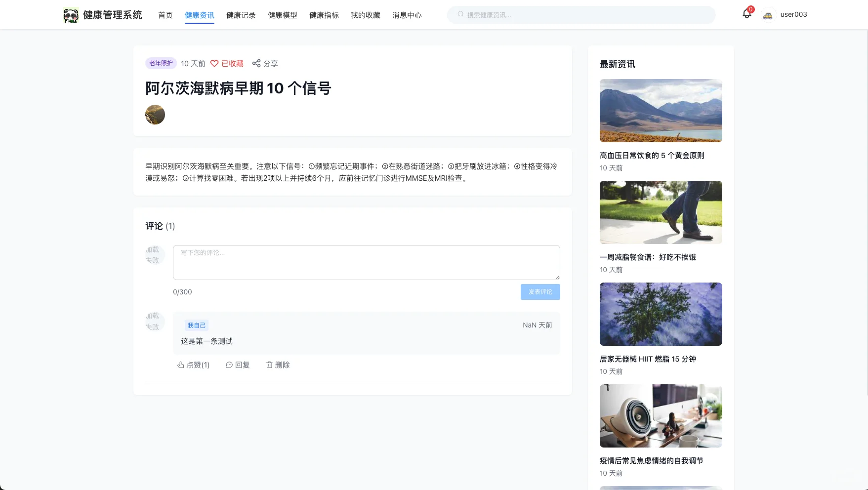868x490 pixels.
Task: Click the share icon next to 已收藏
Action: pyautogui.click(x=256, y=63)
